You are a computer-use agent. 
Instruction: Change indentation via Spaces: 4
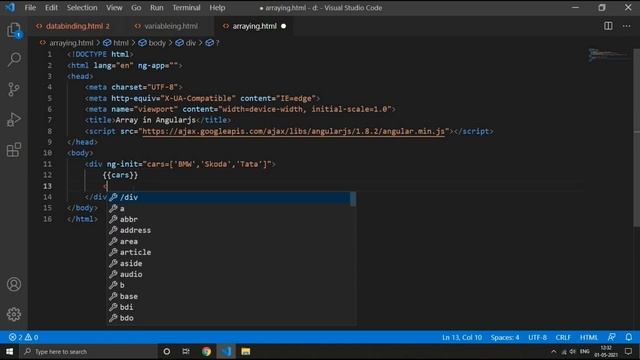(505, 337)
